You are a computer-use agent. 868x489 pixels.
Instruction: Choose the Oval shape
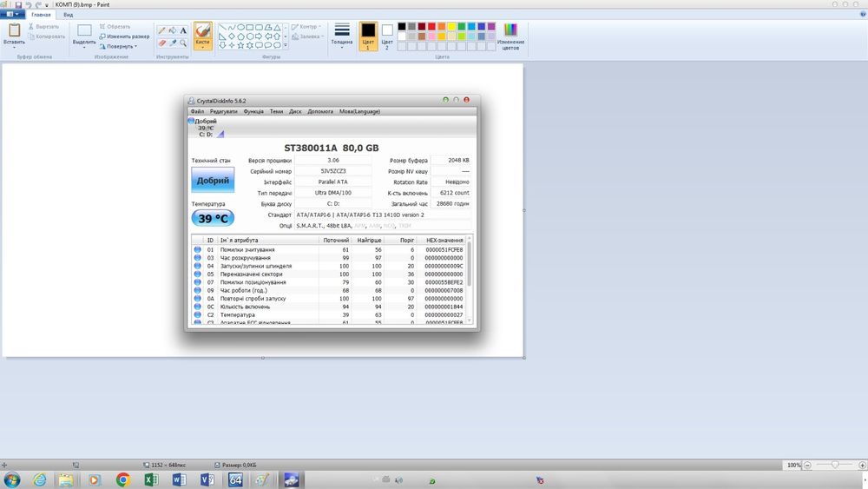(240, 27)
